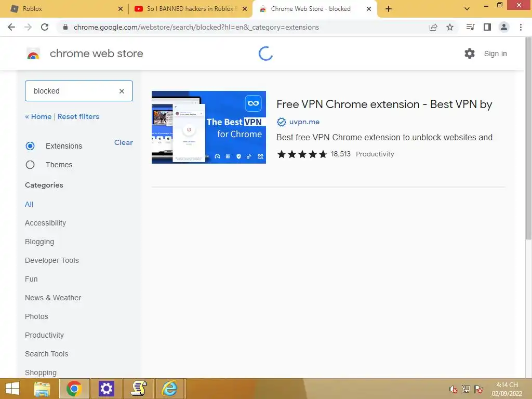Open Internet Explorer from the taskbar
The width and height of the screenshot is (532, 399).
(x=170, y=389)
